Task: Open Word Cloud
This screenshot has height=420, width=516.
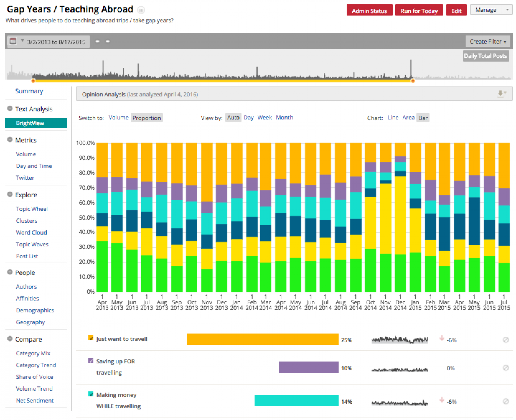Action: (x=31, y=233)
